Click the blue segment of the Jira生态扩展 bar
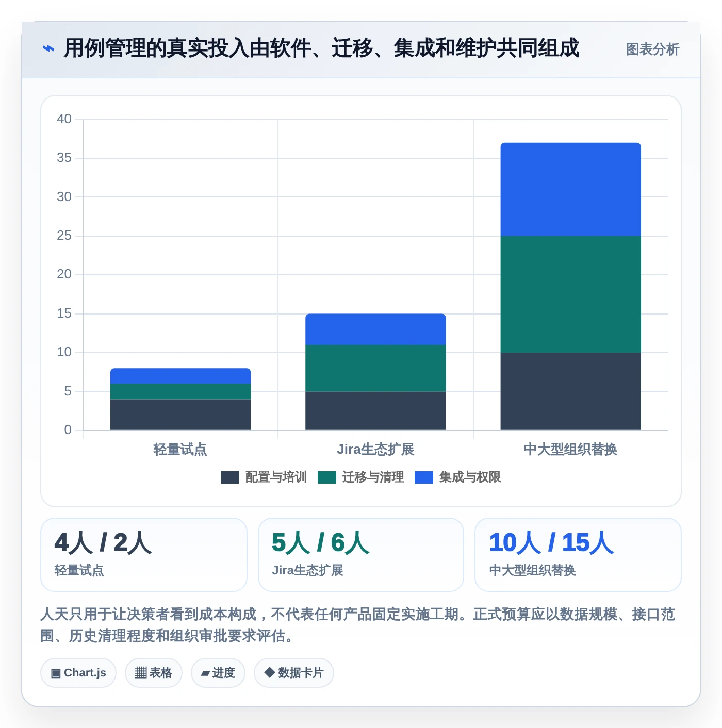722x728 pixels. [x=375, y=329]
